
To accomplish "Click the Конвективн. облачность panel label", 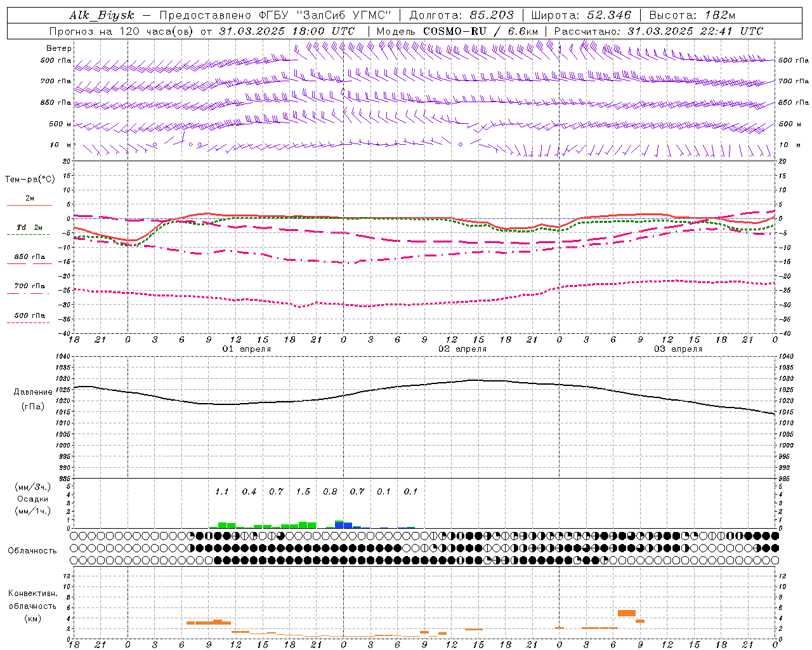I will coord(32,600).
